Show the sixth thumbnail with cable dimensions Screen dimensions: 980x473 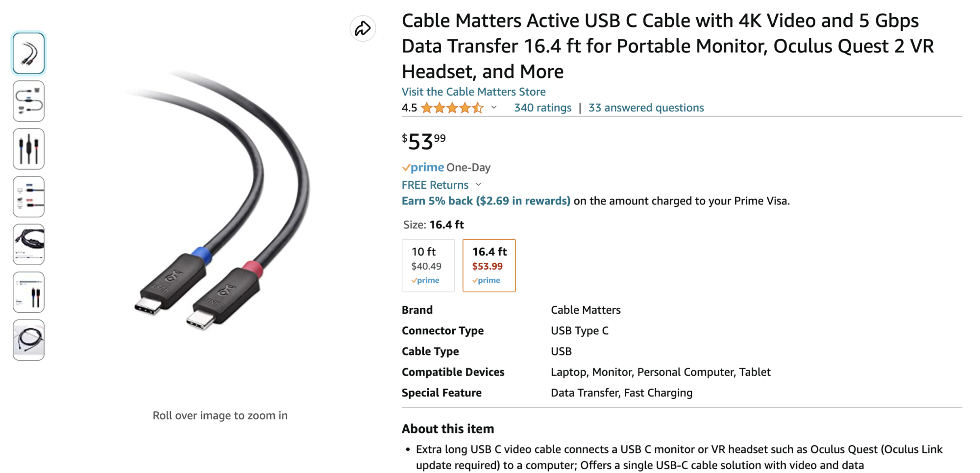click(28, 292)
